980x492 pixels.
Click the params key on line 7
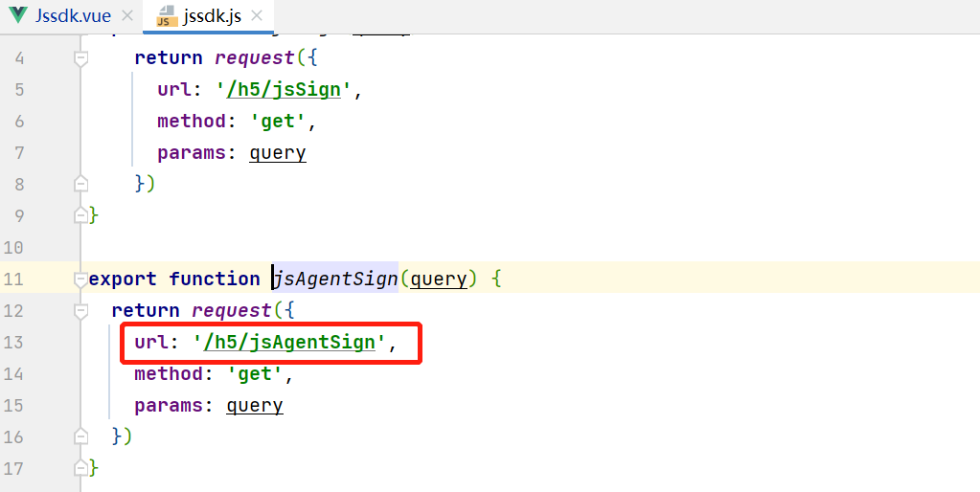192,153
